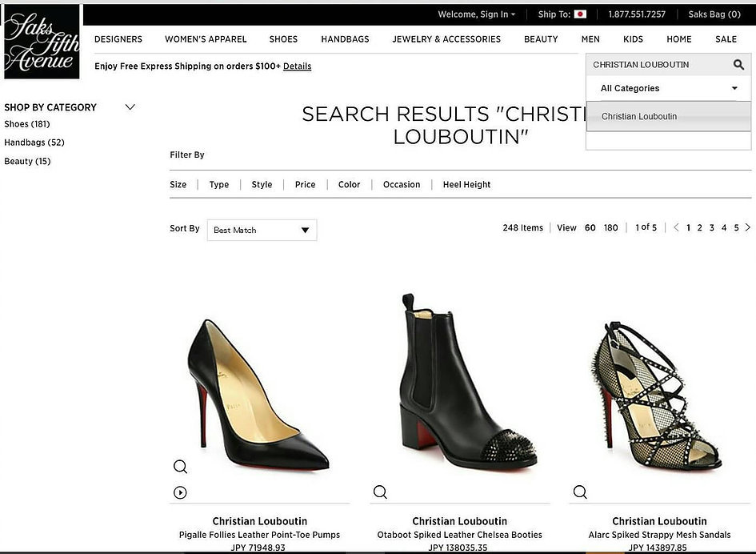Open Jewelry & Accessories menu
Screen dimensions: 756x554
tap(446, 39)
